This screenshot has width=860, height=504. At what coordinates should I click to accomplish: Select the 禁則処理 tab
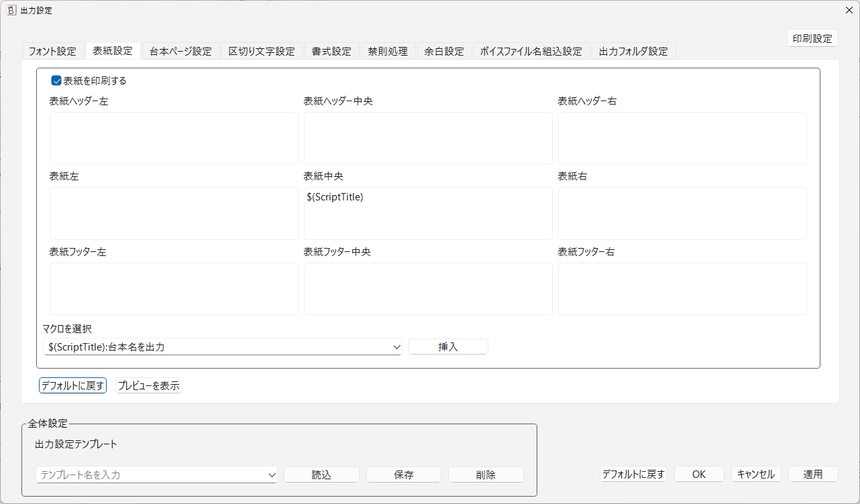coord(388,50)
